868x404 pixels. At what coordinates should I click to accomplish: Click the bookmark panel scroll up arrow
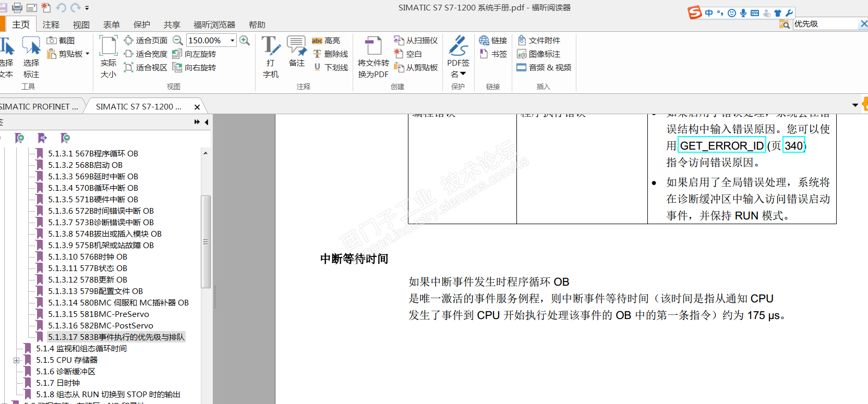coord(206,153)
